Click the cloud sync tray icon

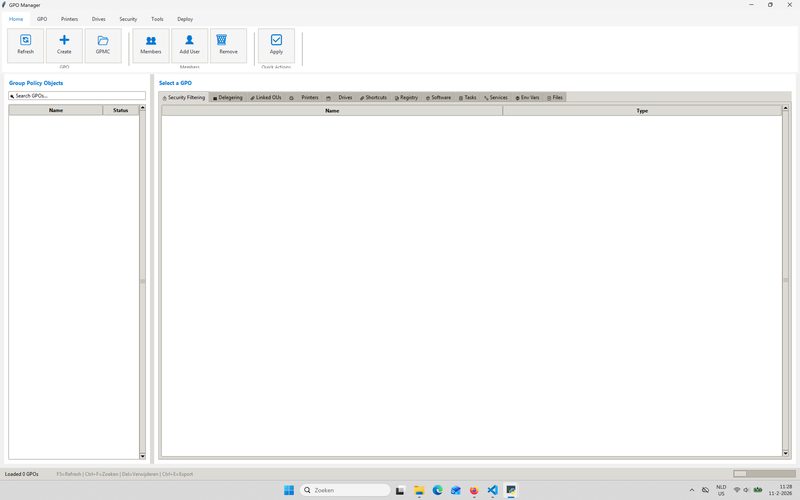(705, 490)
